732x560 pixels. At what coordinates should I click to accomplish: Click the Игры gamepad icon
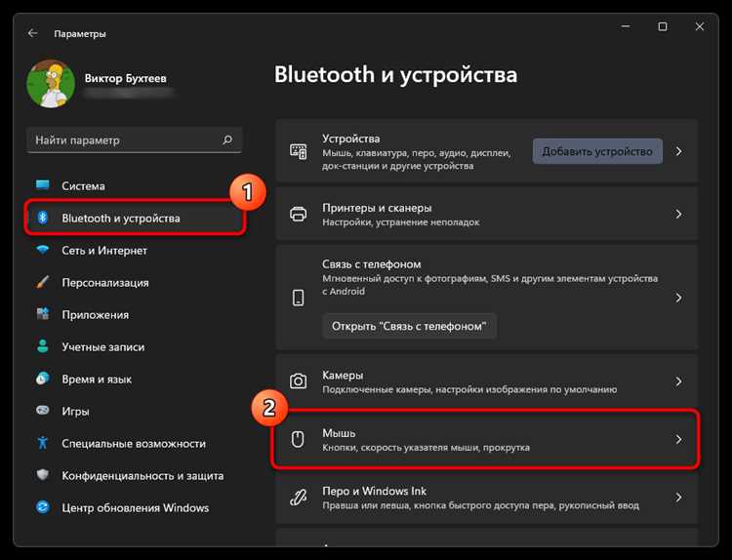tap(43, 411)
